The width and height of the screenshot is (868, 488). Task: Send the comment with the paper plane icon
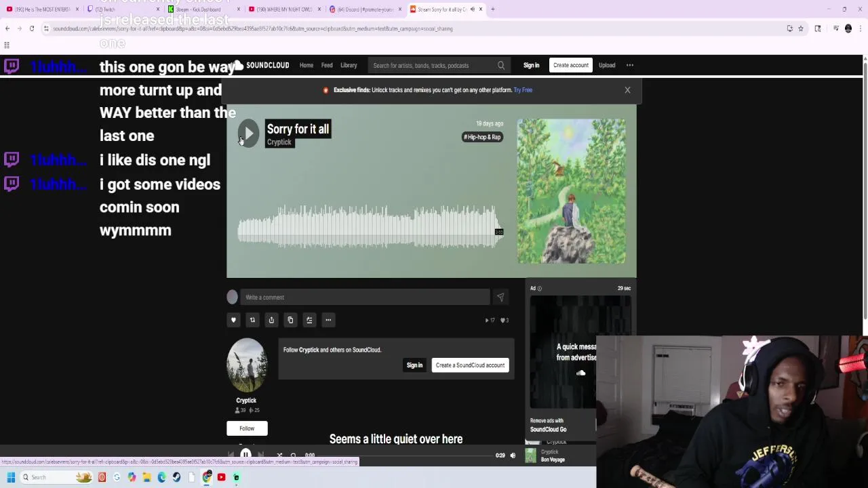(x=500, y=297)
